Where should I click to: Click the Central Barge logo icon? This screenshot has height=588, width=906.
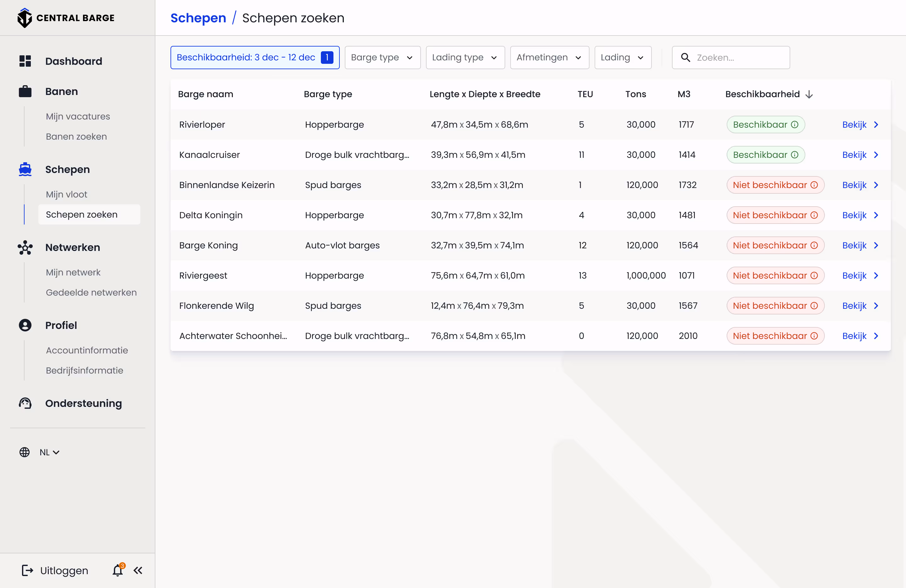pyautogui.click(x=25, y=18)
